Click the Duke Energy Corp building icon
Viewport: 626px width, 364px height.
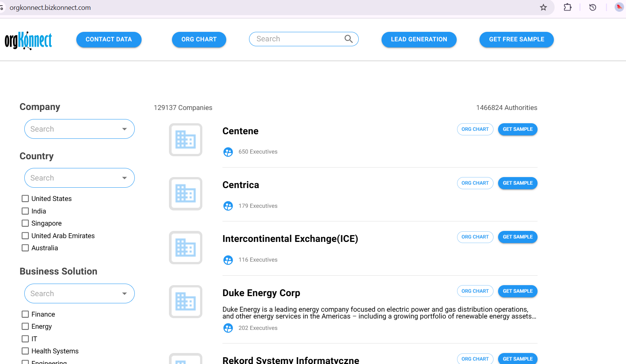coord(185,301)
